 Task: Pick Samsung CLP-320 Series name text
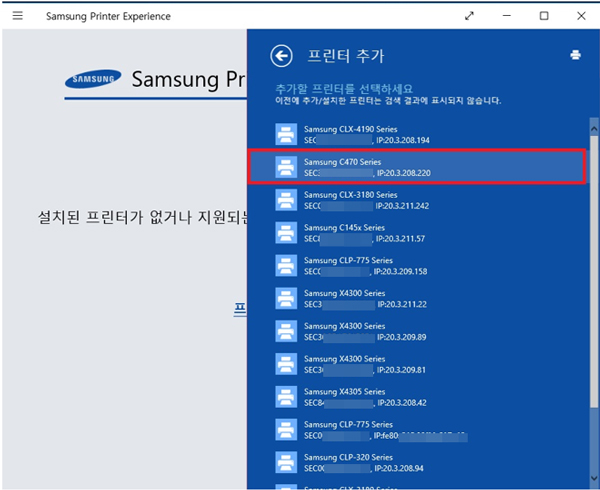(x=348, y=457)
